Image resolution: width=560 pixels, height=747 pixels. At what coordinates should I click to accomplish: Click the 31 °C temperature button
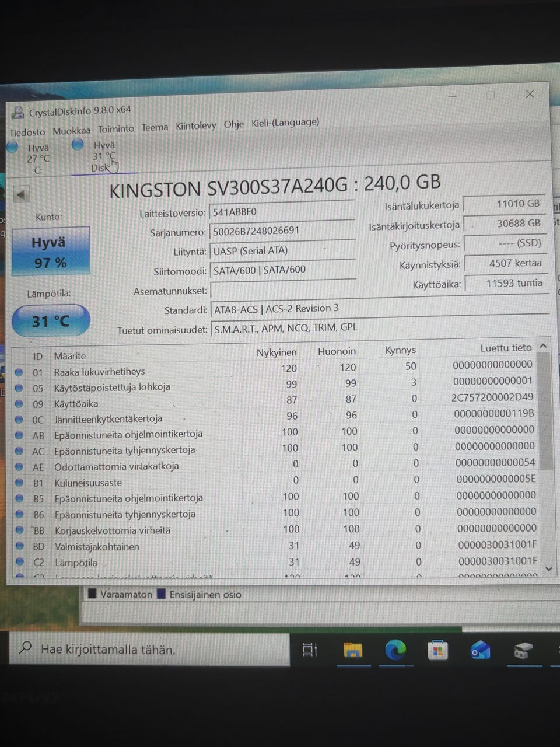point(51,321)
